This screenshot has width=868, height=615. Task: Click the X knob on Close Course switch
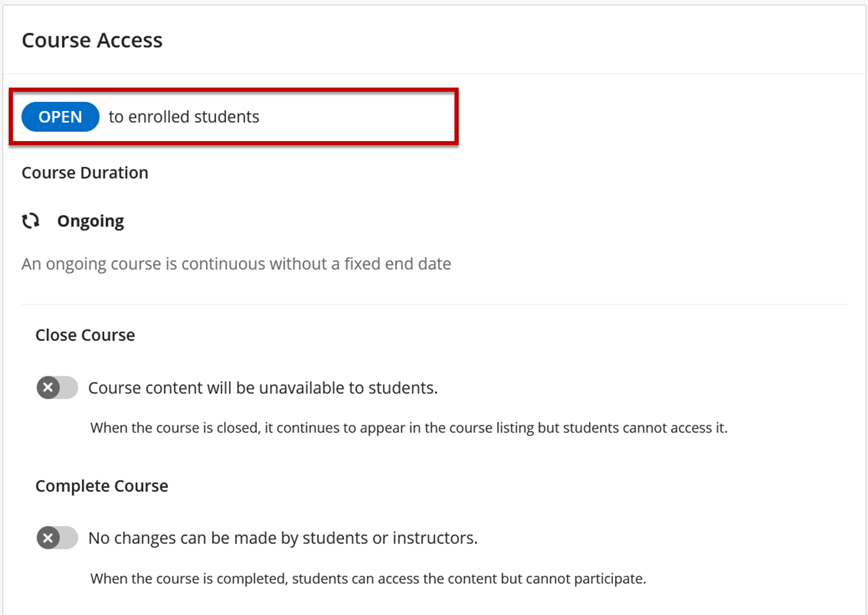48,388
